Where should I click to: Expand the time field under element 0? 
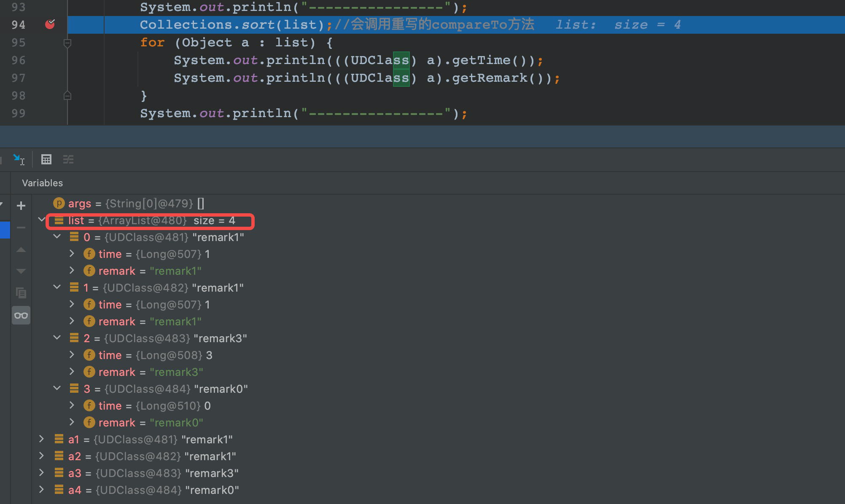pyautogui.click(x=72, y=254)
